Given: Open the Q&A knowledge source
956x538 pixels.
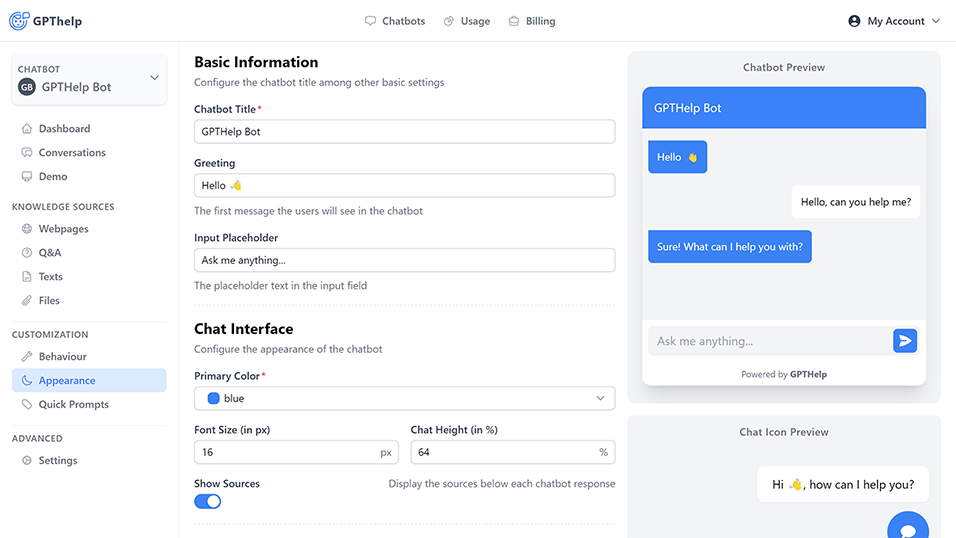Looking at the screenshot, I should (50, 253).
